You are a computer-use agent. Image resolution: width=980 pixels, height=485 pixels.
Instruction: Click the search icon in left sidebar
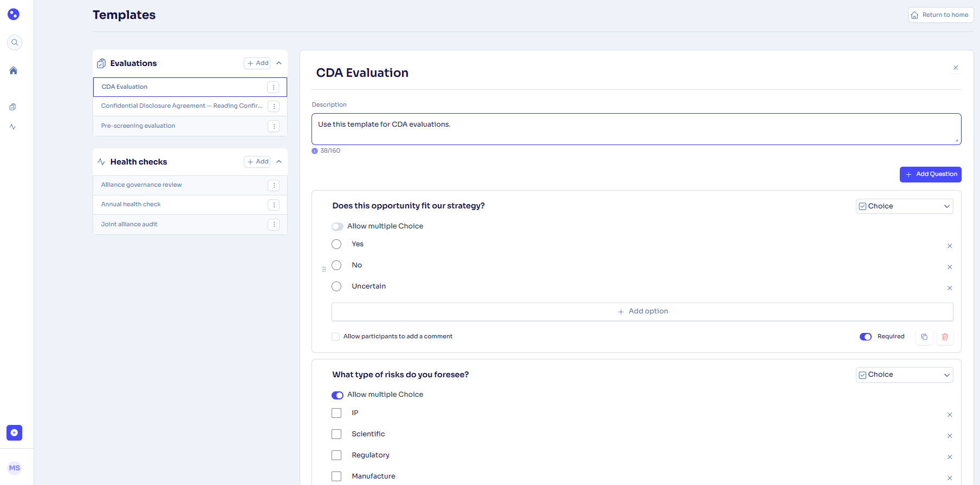pos(15,42)
